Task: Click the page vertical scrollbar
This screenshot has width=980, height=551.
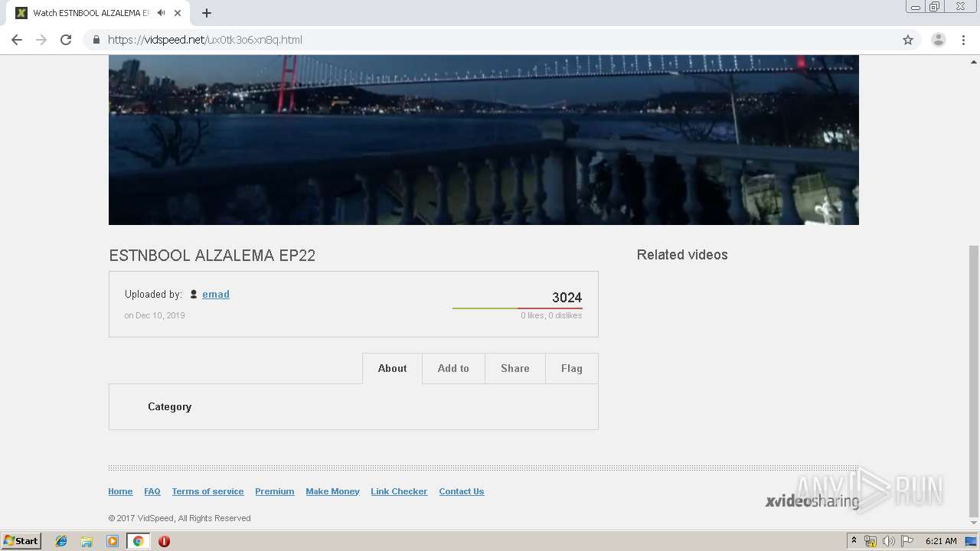Action: click(x=973, y=381)
